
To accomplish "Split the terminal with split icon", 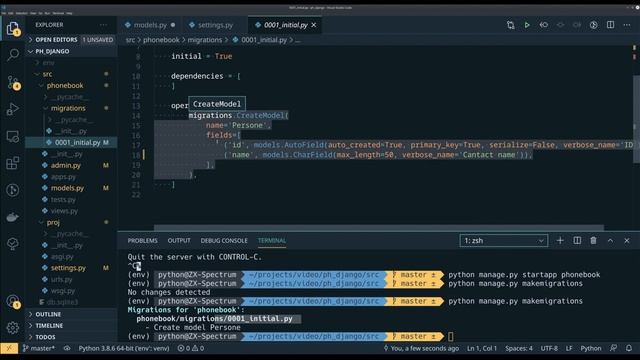I will pos(577,240).
